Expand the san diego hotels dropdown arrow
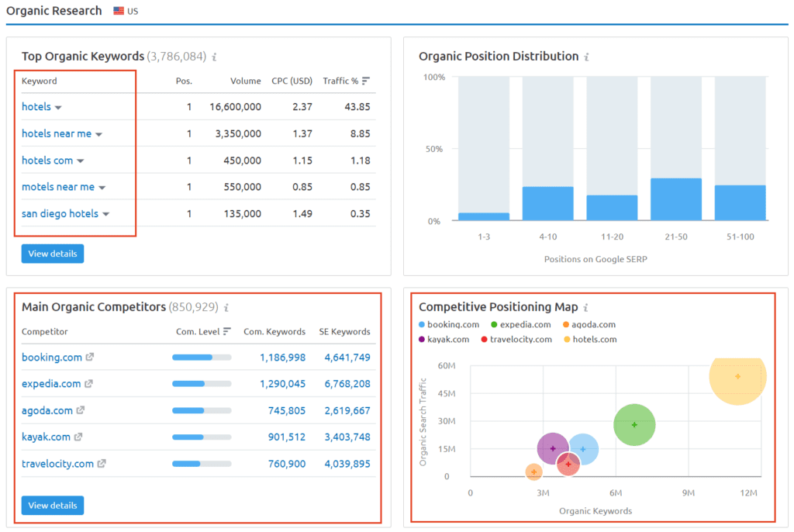794x532 pixels. [105, 214]
